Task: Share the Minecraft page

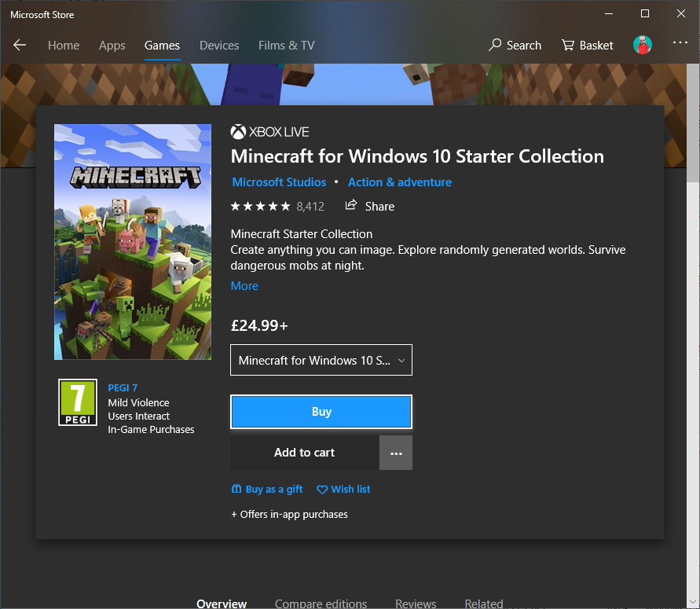Action: [369, 206]
